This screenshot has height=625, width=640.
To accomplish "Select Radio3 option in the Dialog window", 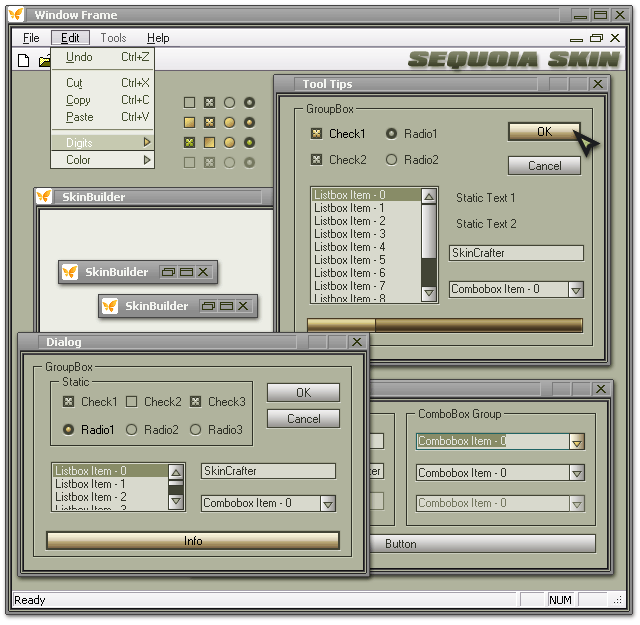I will click(196, 430).
